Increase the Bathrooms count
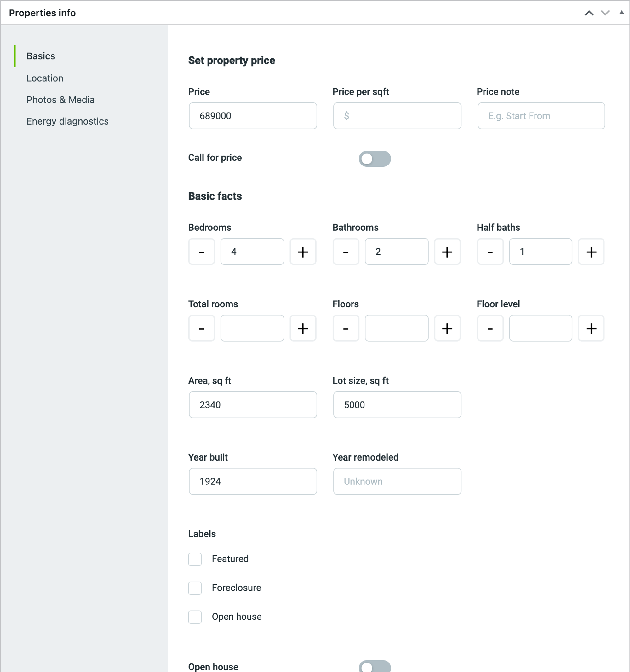630x672 pixels. coord(447,252)
